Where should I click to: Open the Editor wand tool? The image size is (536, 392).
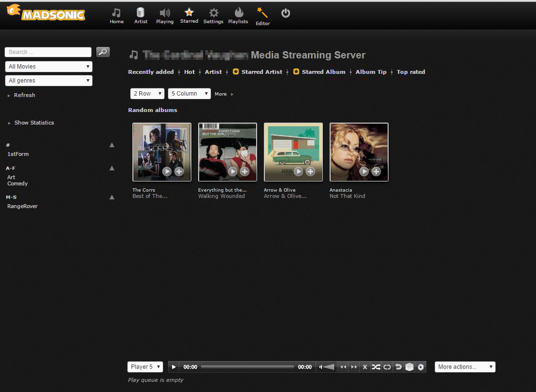click(x=262, y=16)
